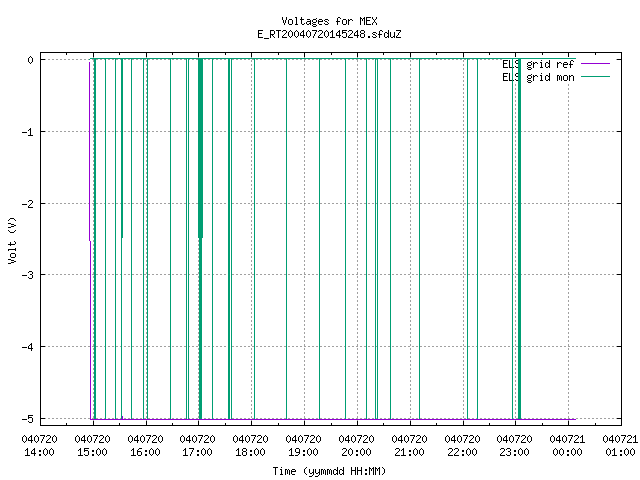Click the x-axis label 040720 15:00
The width and height of the screenshot is (640, 480).
tap(93, 446)
